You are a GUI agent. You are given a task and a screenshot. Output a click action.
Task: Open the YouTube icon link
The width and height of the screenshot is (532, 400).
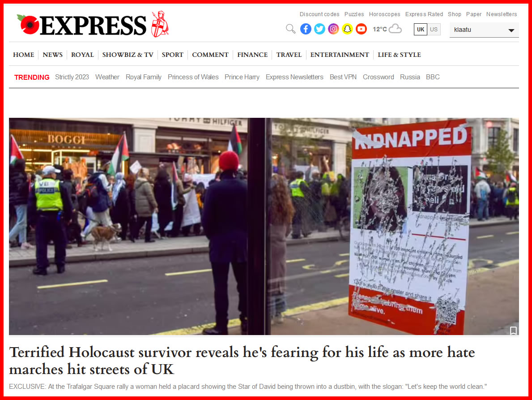coord(362,29)
